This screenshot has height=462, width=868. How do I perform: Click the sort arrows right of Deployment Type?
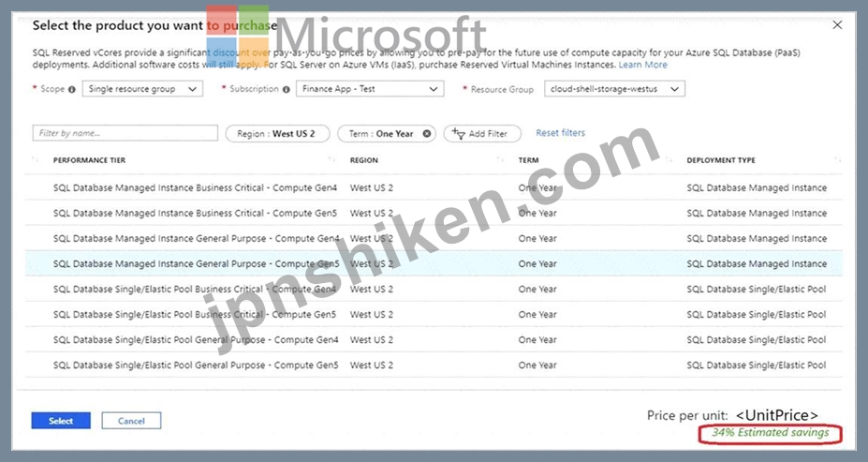tap(837, 159)
